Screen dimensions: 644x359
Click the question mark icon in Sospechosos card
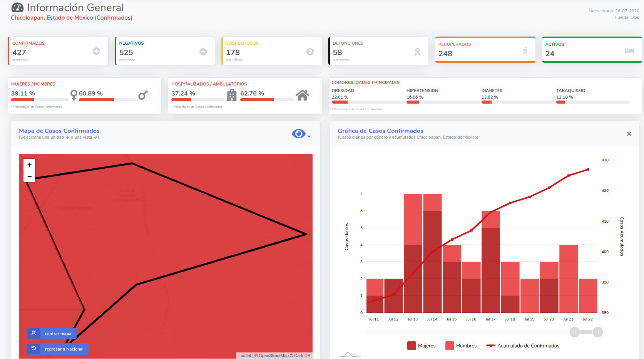310,52
